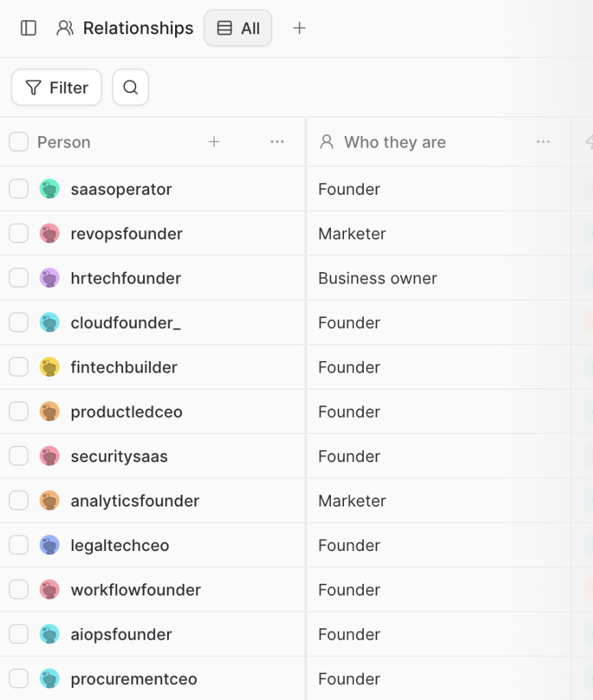Open the productledceo person record
Viewport: 593px width, 700px height.
point(127,412)
